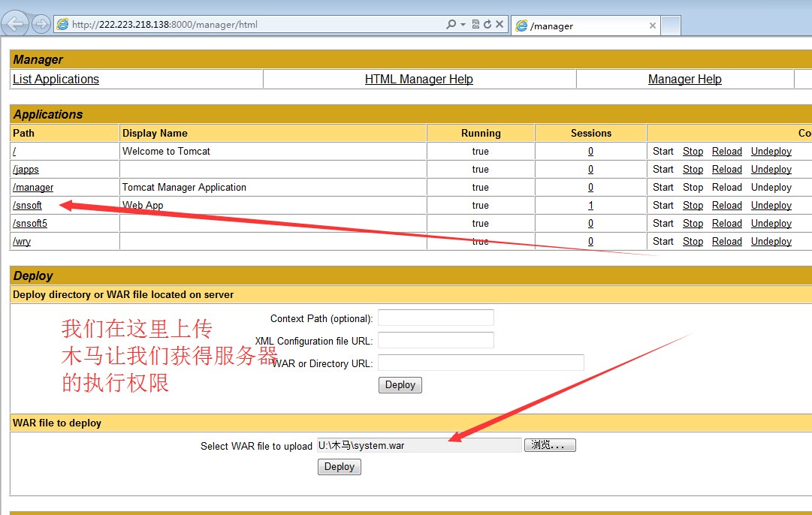Image resolution: width=812 pixels, height=515 pixels.
Task: Click sessions count 0 for root app
Action: [x=590, y=151]
